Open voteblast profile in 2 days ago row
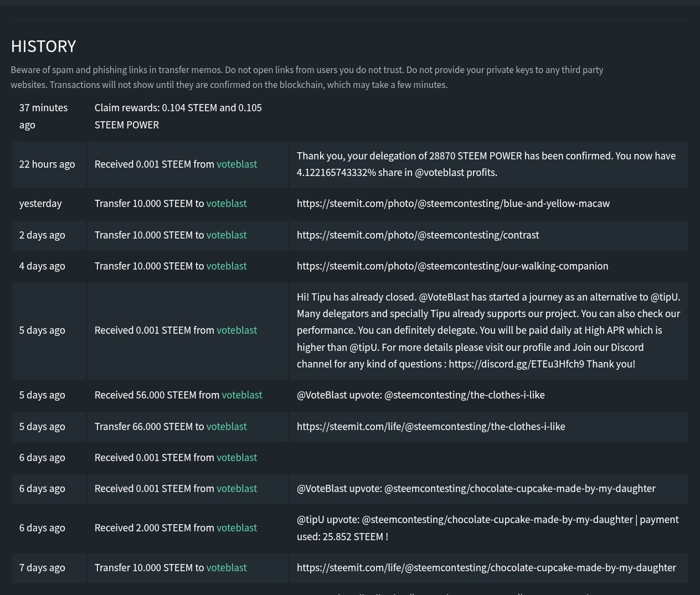700x595 pixels. (x=227, y=235)
